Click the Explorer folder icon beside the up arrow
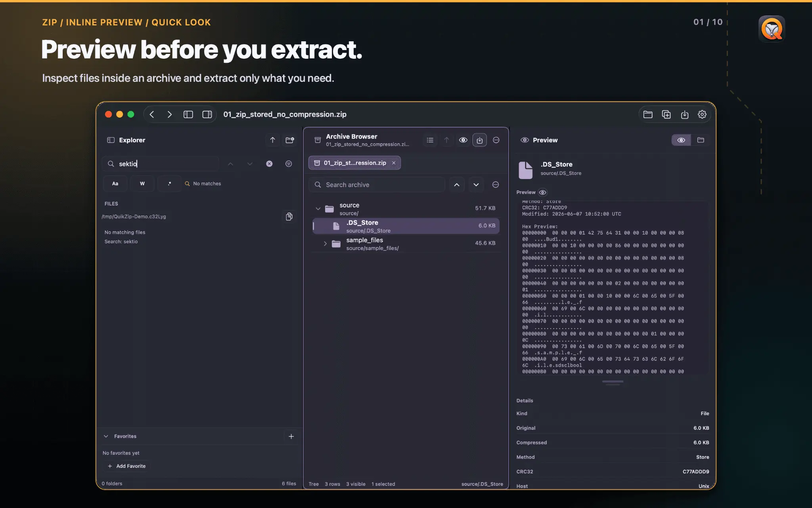The image size is (812, 508). (290, 140)
